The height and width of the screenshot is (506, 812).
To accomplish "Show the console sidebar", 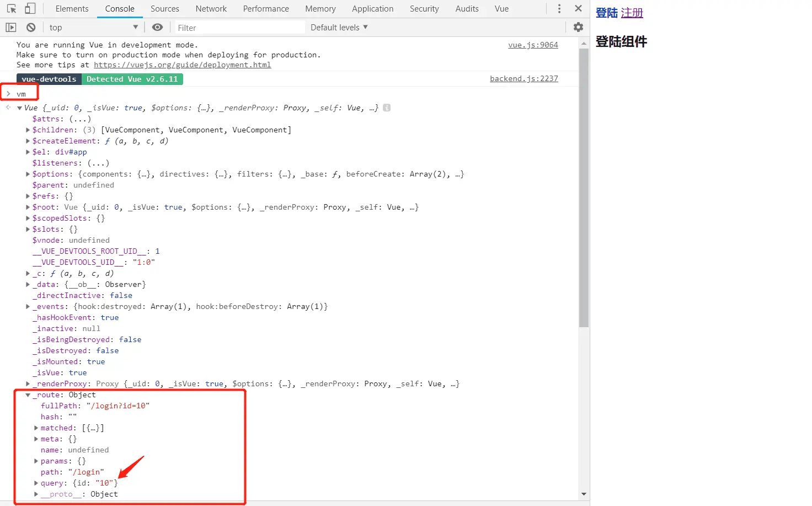I will point(10,28).
